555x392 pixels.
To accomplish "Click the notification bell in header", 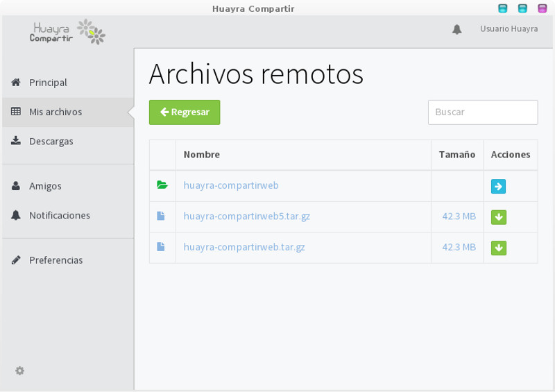I will click(x=457, y=29).
